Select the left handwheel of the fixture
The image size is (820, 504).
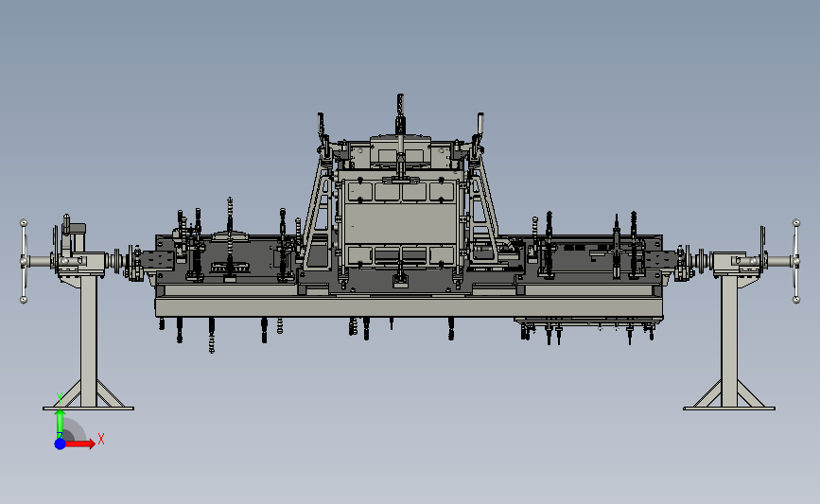pos(24,261)
